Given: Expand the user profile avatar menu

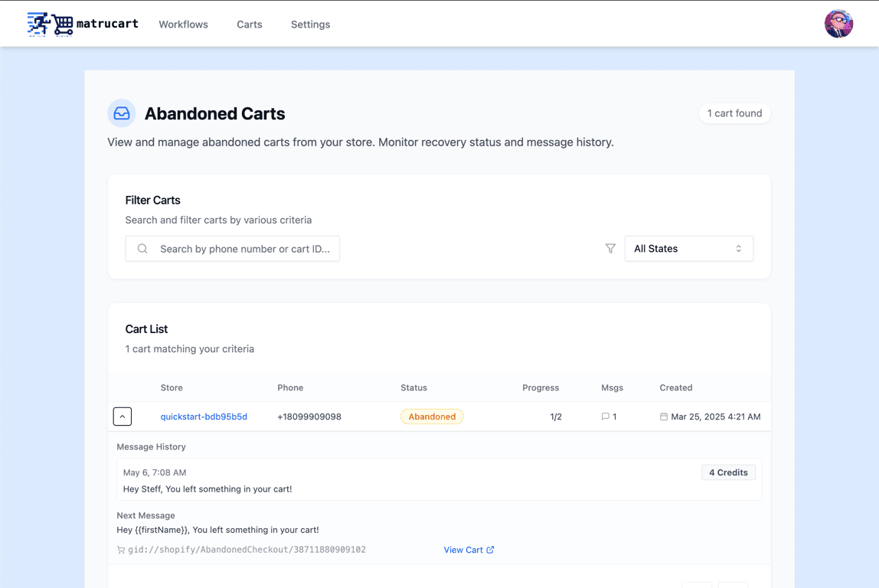Looking at the screenshot, I should [838, 24].
